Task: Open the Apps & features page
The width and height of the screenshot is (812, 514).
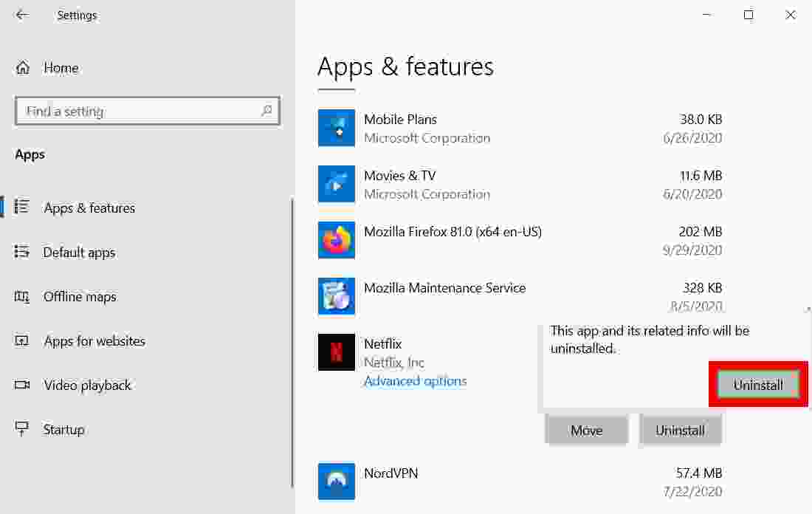Action: pos(89,208)
